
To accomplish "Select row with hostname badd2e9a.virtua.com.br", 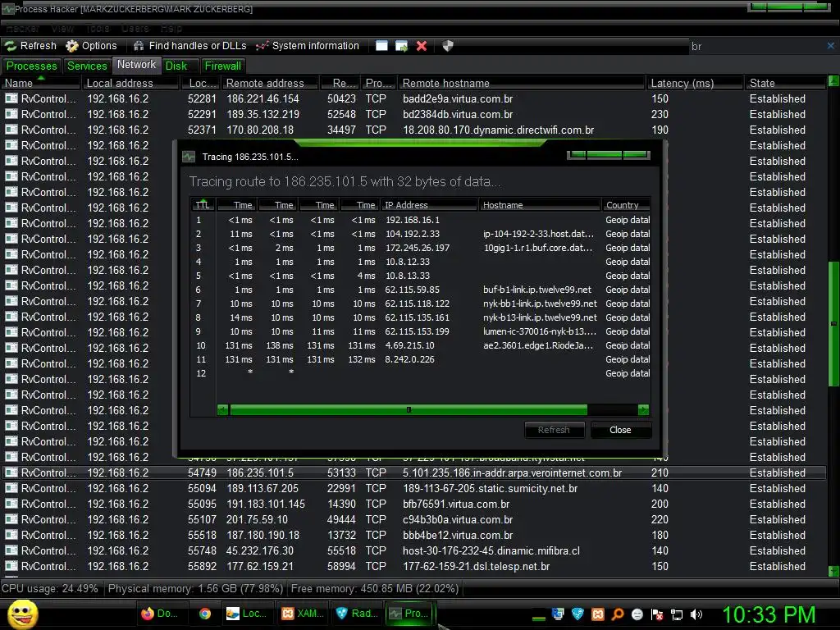I will tap(413, 98).
